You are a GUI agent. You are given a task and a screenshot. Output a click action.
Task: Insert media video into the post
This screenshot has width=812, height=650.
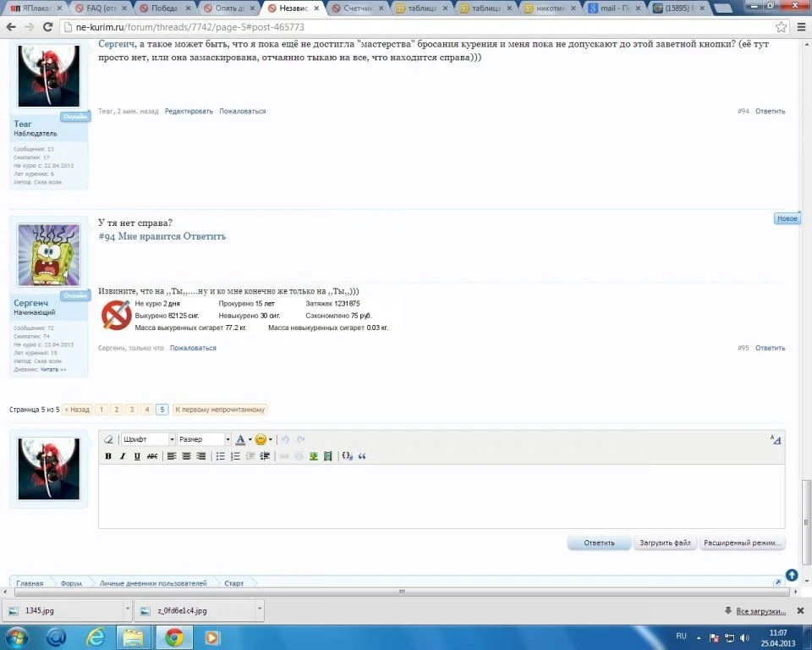[328, 456]
